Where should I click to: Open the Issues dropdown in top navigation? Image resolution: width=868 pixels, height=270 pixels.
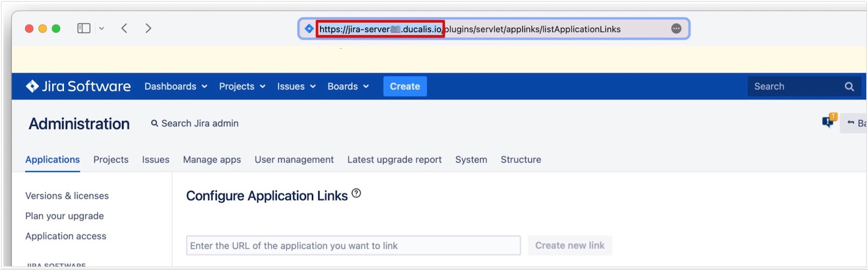(x=296, y=86)
